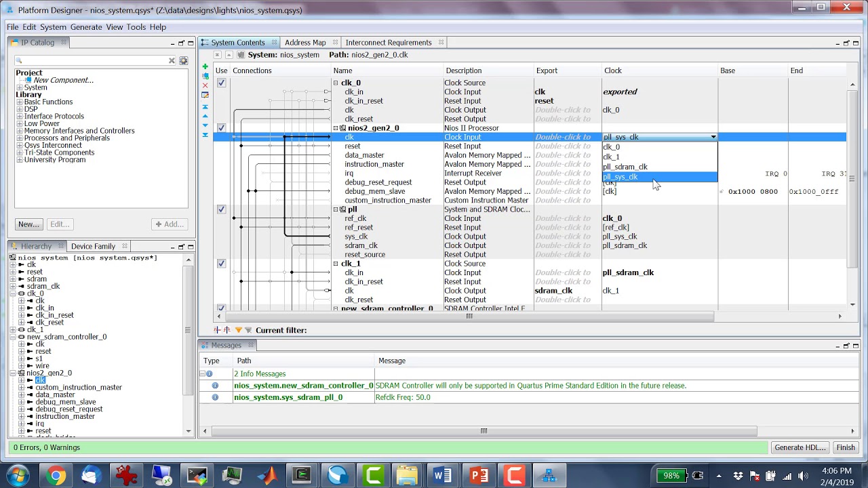Screen dimensions: 868x488
Task: Choose pll_sdram_clk in the clock dropdown
Action: [659, 167]
